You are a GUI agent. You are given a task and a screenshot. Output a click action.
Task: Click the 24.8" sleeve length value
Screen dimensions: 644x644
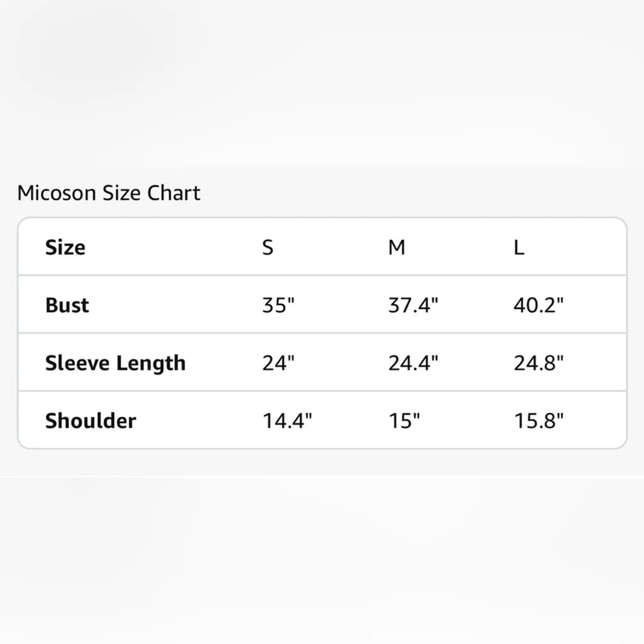[538, 363]
